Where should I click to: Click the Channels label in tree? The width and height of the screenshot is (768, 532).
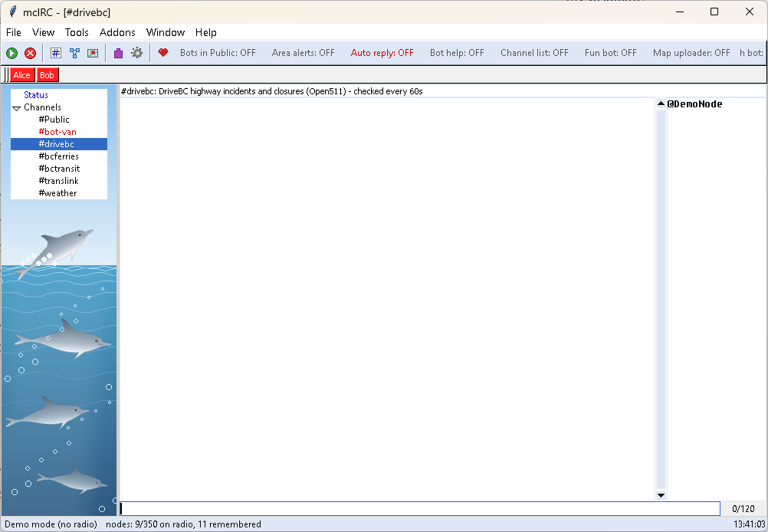[x=43, y=107]
